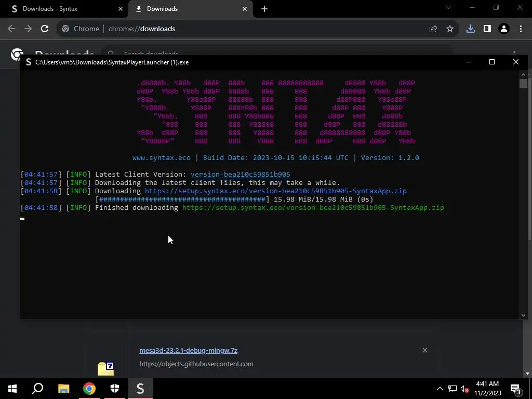Toggle Chrome side panel
Screen dimensions: 532x399
[487, 29]
